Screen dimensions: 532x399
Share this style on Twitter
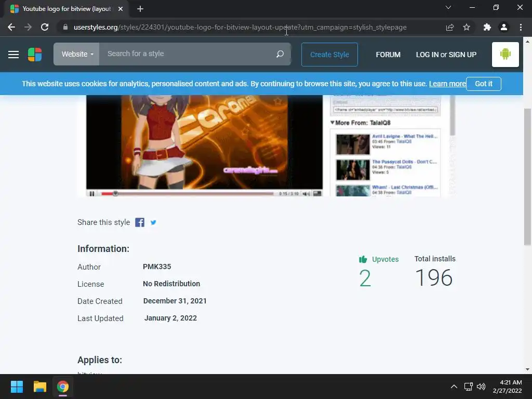pyautogui.click(x=153, y=222)
